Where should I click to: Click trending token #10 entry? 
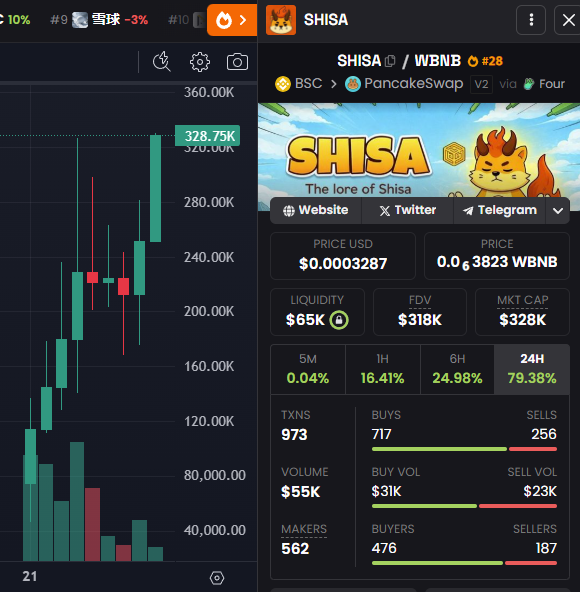pyautogui.click(x=188, y=20)
